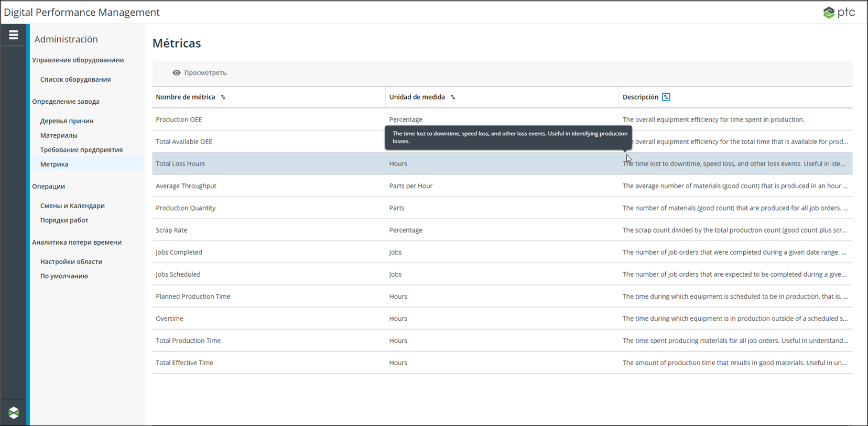Select the Метрика menu item
The image size is (868, 426).
(x=55, y=164)
